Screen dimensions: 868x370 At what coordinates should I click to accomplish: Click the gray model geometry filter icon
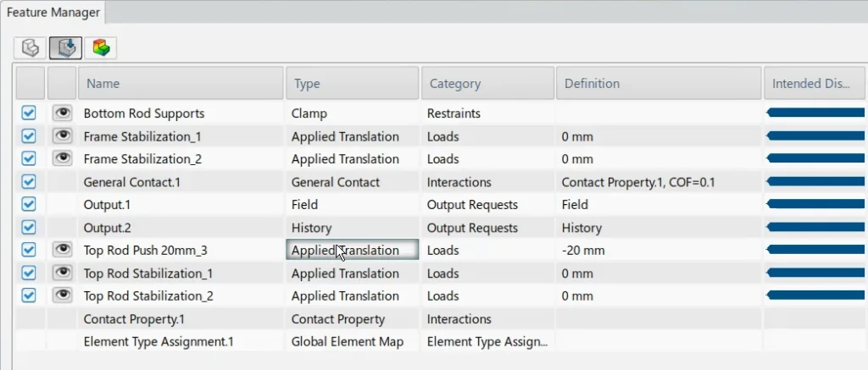tap(31, 48)
